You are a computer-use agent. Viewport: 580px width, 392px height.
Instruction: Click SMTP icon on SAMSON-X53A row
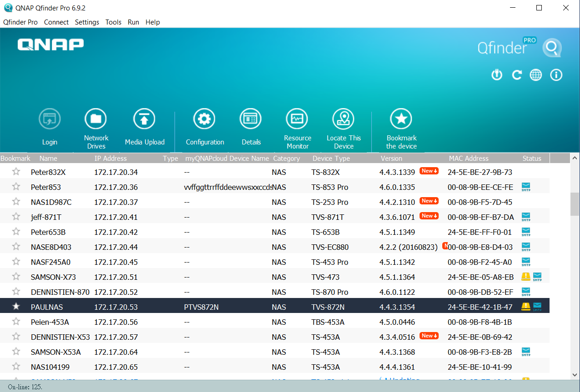pyautogui.click(x=526, y=351)
